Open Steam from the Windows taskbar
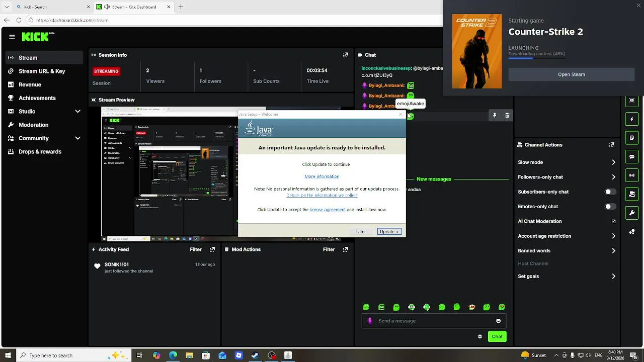644x362 pixels. tap(255, 355)
